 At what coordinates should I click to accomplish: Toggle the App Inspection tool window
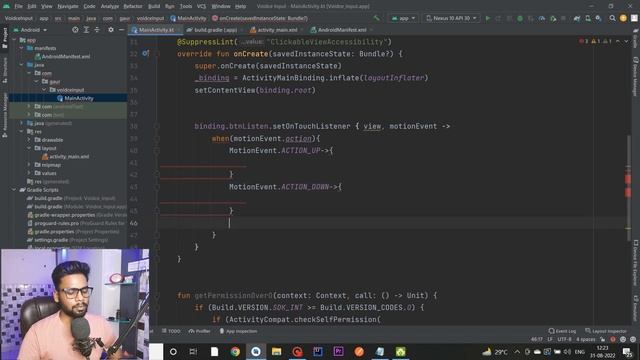tap(238, 331)
